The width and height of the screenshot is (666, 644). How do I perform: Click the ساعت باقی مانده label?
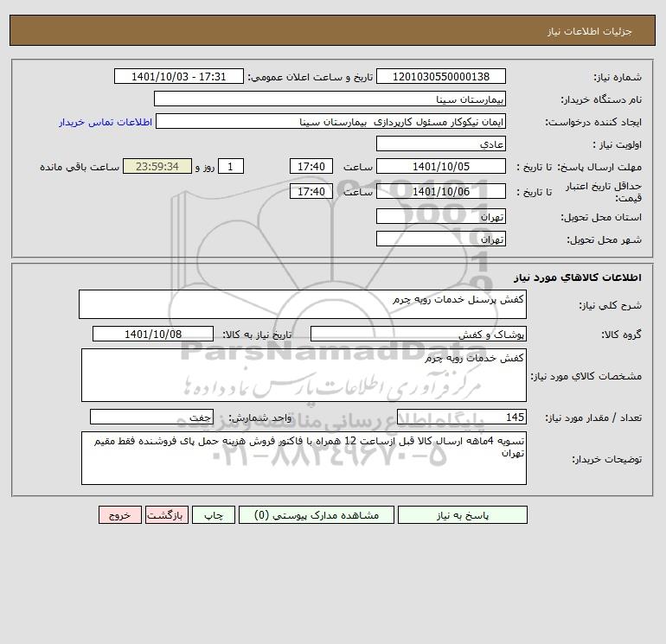[x=80, y=167]
